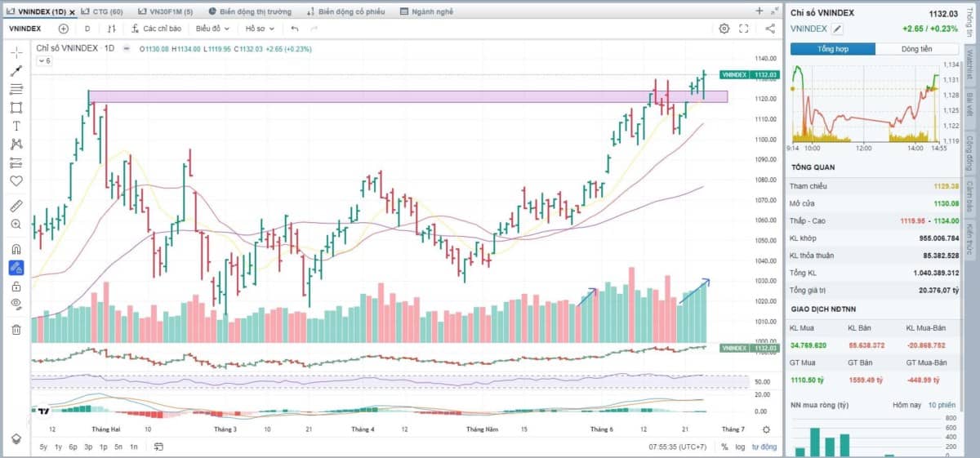980x458 pixels.
Task: Collapse the 6 indicators legend
Action: tap(45, 60)
